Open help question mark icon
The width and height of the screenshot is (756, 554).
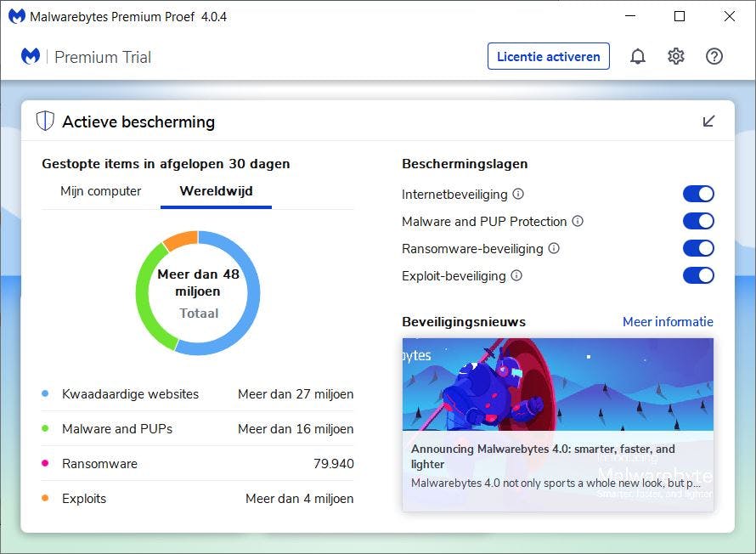point(714,56)
